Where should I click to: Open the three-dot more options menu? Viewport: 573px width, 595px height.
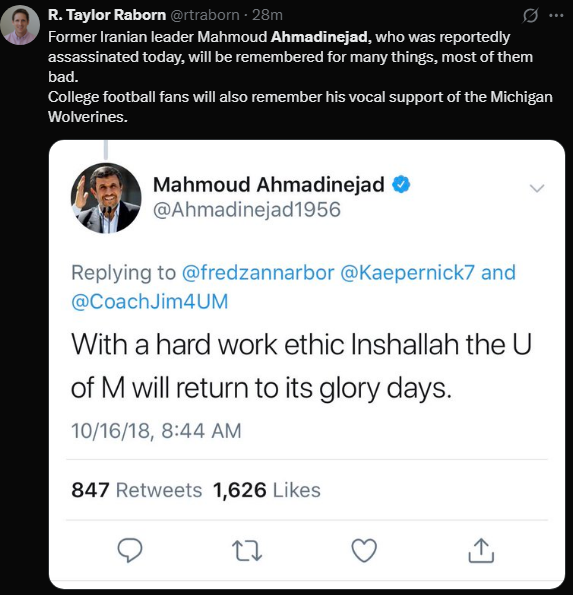(x=556, y=16)
